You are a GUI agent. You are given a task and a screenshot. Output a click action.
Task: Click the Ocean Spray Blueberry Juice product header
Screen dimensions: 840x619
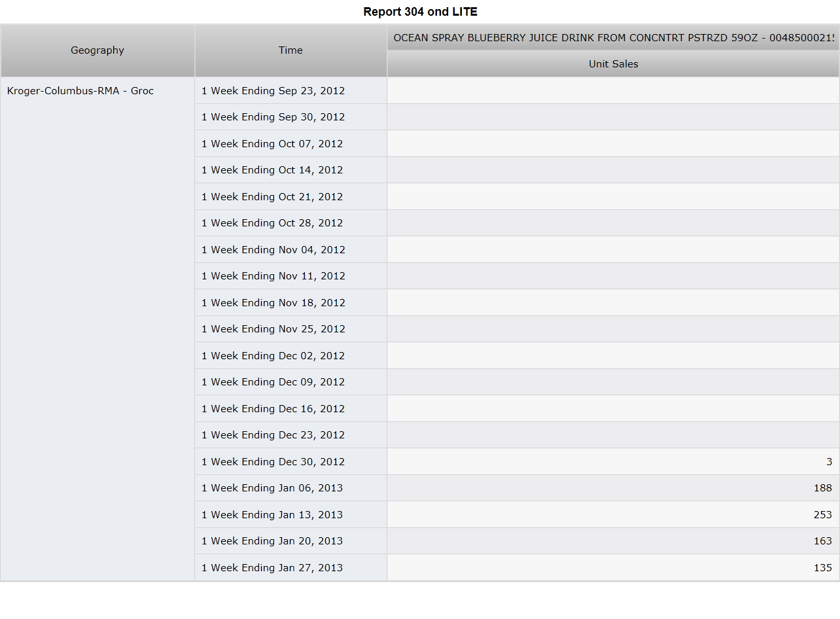[613, 38]
